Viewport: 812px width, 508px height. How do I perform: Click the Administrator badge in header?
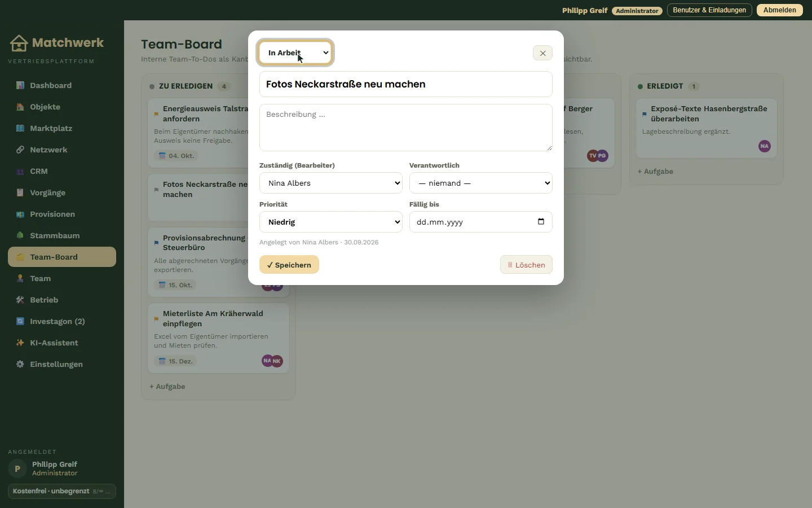pos(637,11)
